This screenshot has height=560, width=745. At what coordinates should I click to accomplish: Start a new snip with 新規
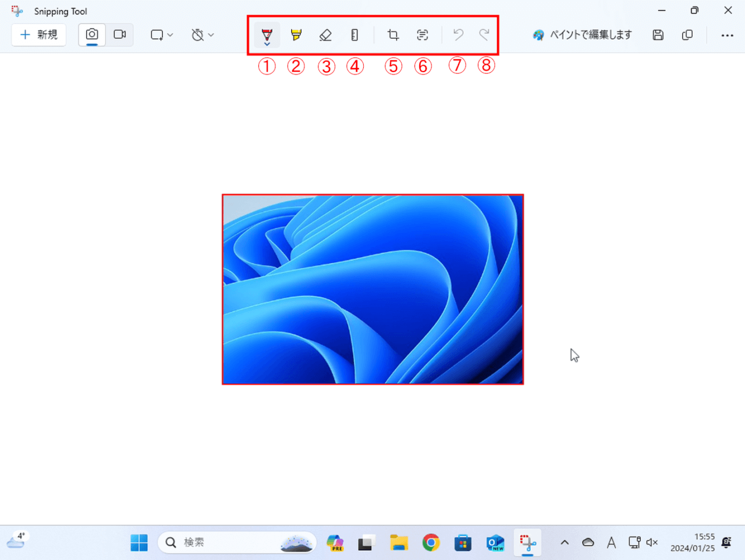pos(39,35)
